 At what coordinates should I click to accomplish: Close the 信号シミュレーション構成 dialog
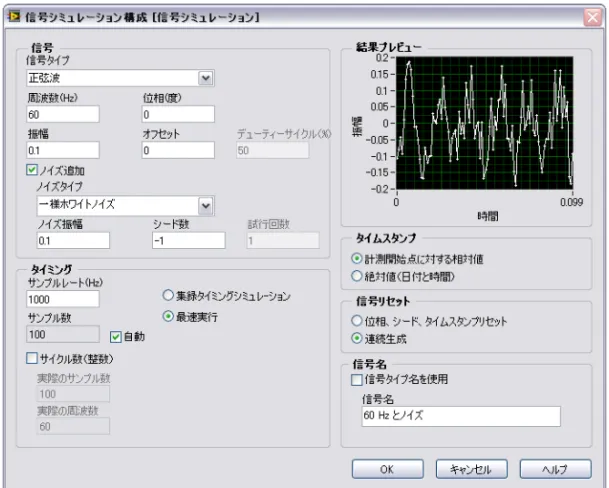tap(593, 17)
